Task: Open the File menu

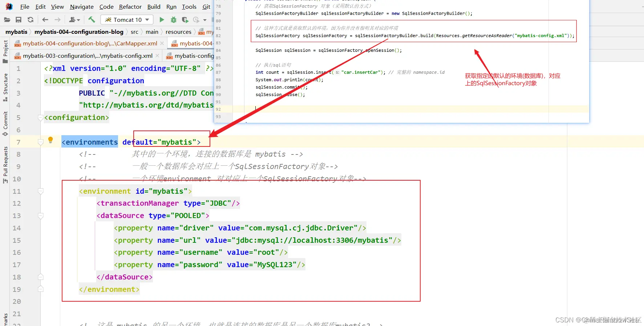Action: pyautogui.click(x=25, y=7)
